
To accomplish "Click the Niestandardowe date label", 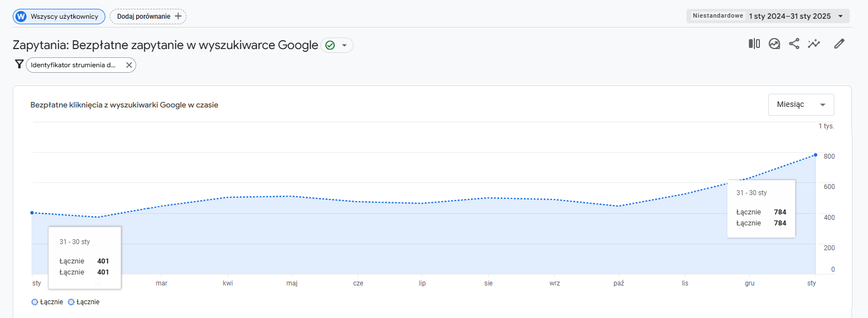I will coord(717,16).
